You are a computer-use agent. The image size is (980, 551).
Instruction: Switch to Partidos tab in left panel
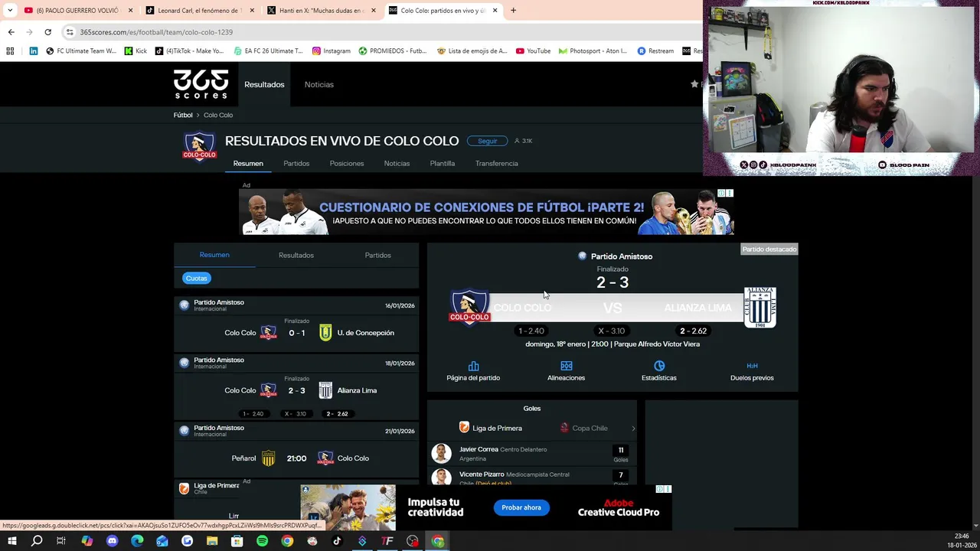pos(377,255)
